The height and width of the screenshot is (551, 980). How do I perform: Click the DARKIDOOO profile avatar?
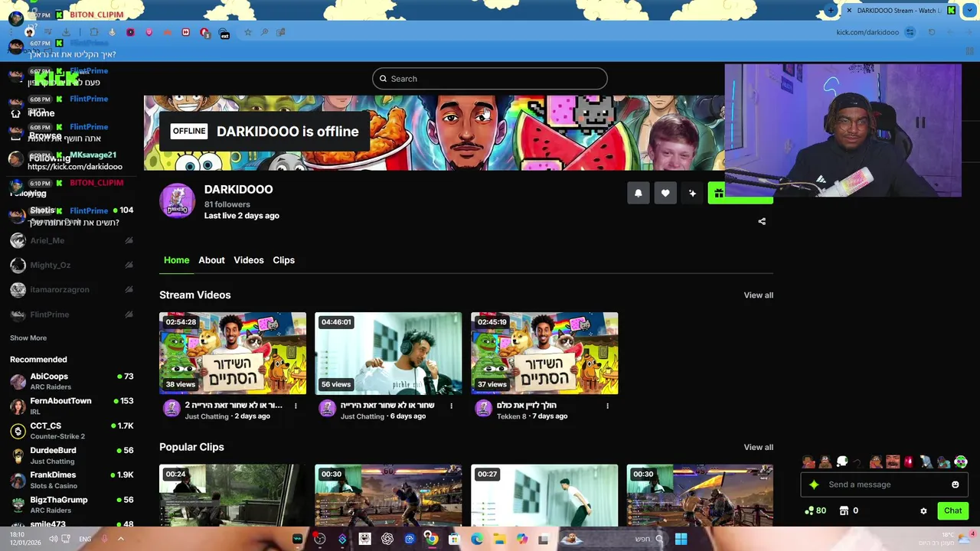177,201
